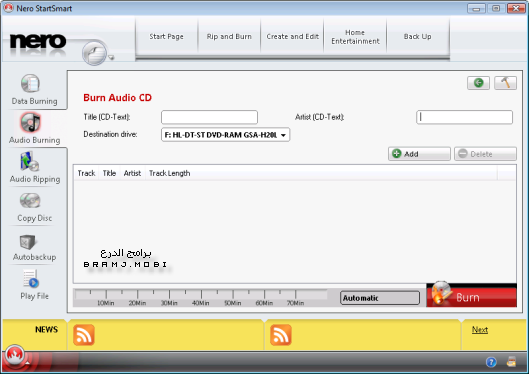Click the NEWS label in yellow bar

(46, 329)
